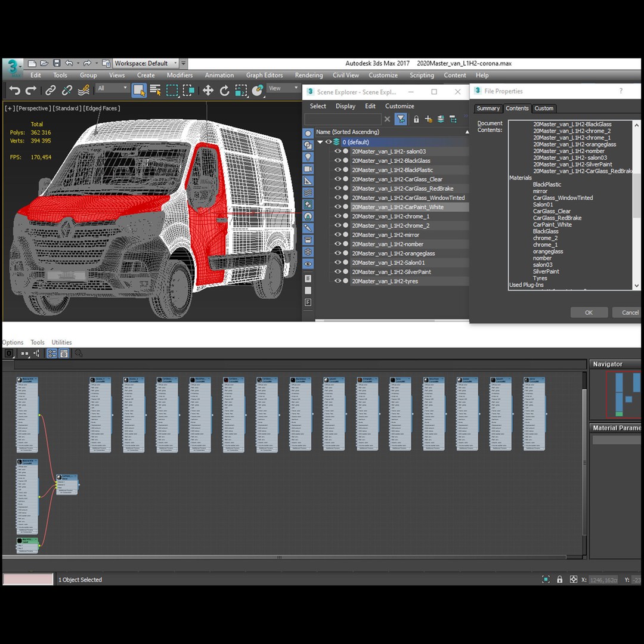Click the pink material swatch at bottom left
Screen dimensions: 644x644
(x=27, y=579)
